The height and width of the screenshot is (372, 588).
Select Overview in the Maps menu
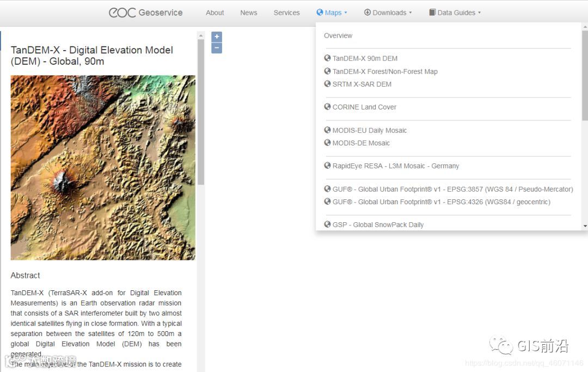(x=338, y=35)
